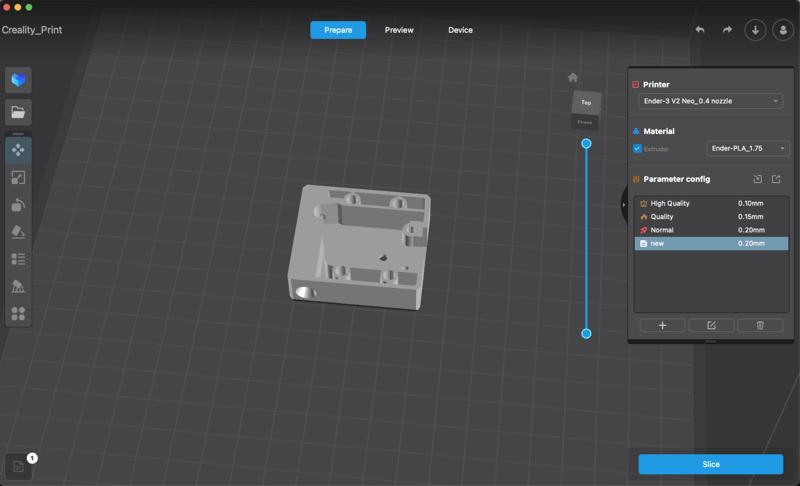Click the top handle of layer slider

click(586, 143)
